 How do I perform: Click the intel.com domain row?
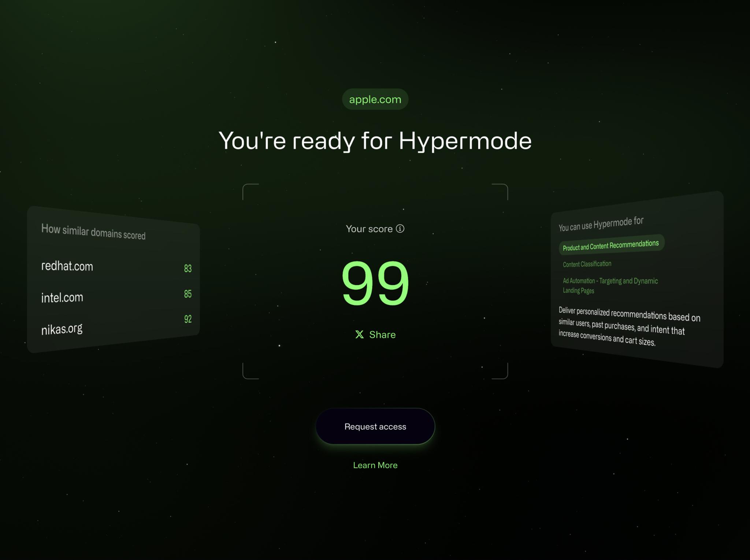(62, 297)
